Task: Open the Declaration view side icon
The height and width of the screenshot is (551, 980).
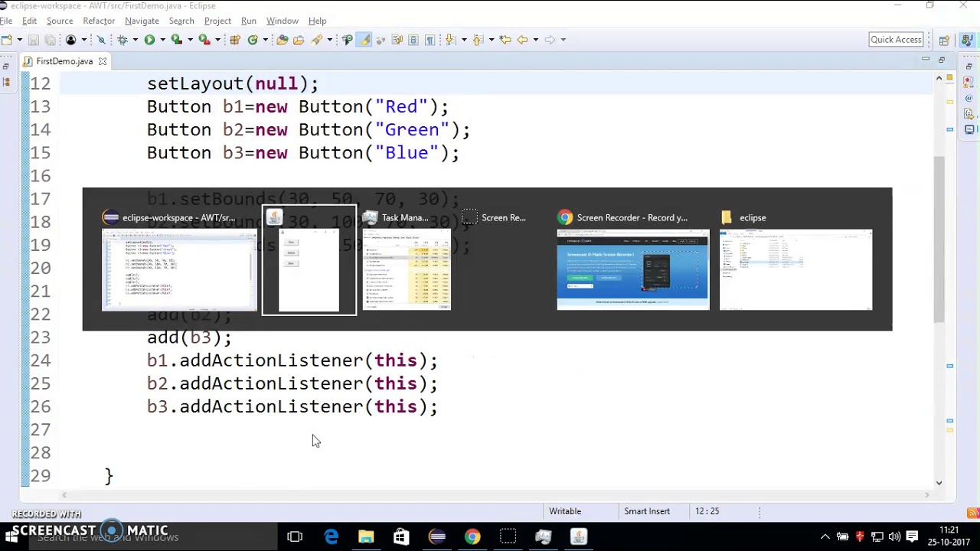Action: click(x=969, y=114)
